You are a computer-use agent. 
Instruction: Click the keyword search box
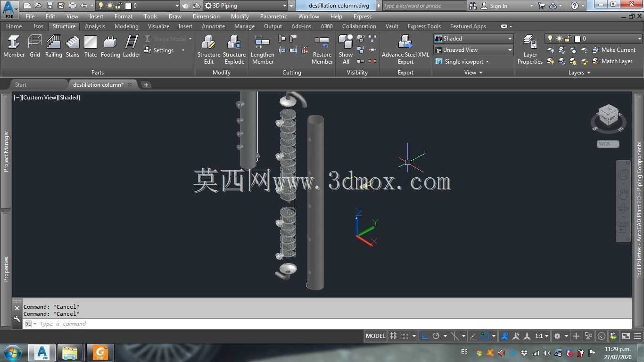point(423,6)
